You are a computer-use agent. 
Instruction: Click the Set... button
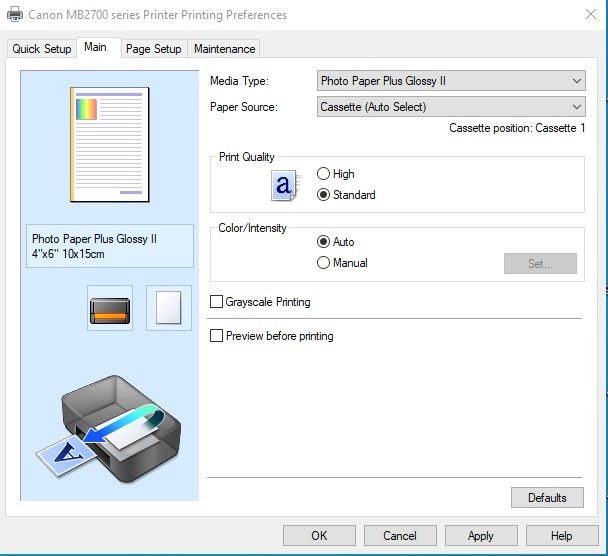point(540,264)
